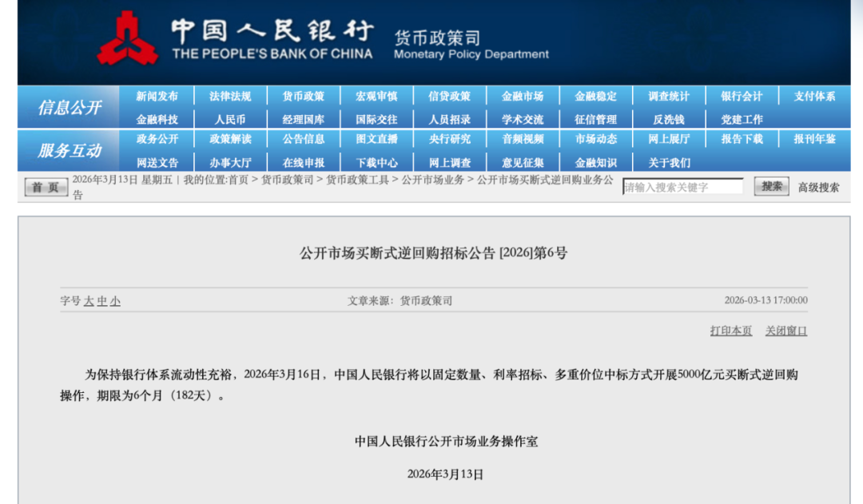Screen dimensions: 863x504
Task: Set font size to large 大
Action: tap(89, 301)
